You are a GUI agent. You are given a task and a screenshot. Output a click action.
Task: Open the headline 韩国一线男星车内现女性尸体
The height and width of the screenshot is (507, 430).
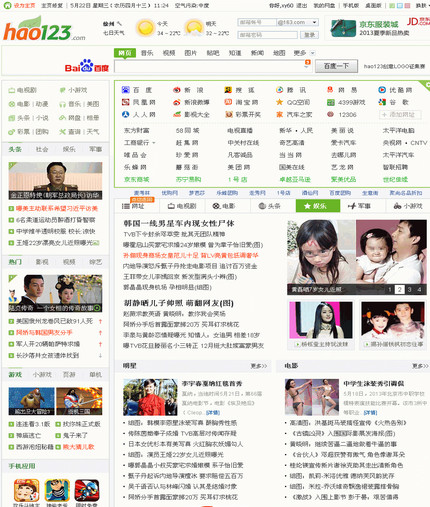[179, 223]
